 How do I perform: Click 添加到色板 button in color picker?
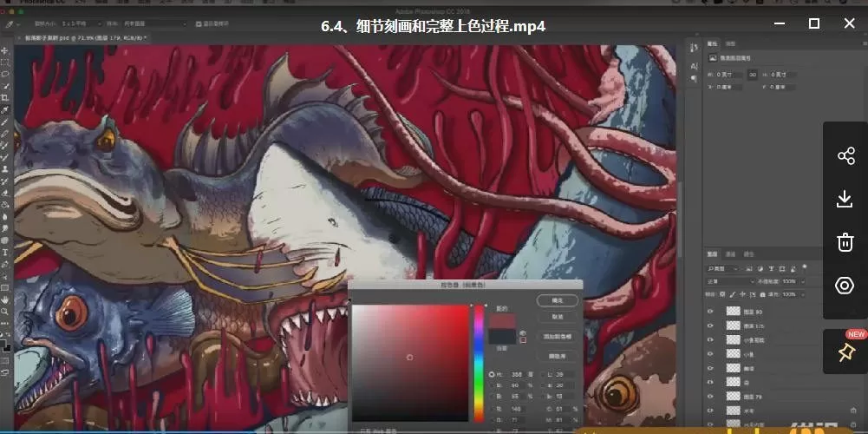click(x=558, y=337)
